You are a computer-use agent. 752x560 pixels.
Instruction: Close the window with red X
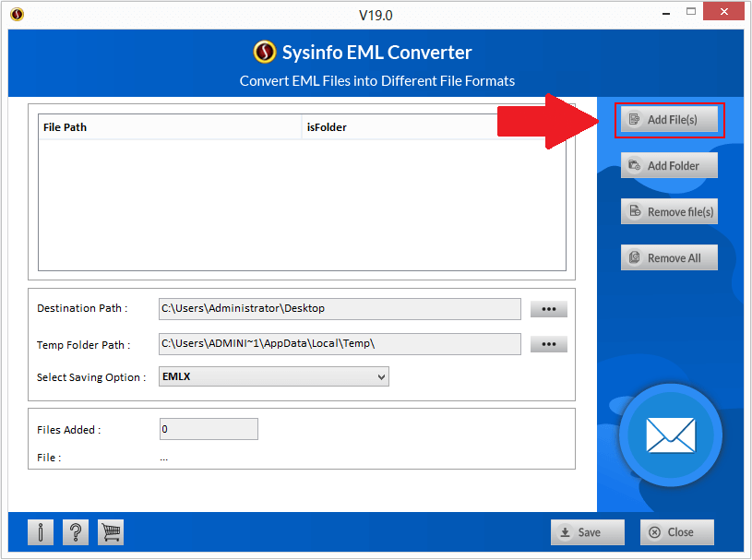tap(723, 11)
